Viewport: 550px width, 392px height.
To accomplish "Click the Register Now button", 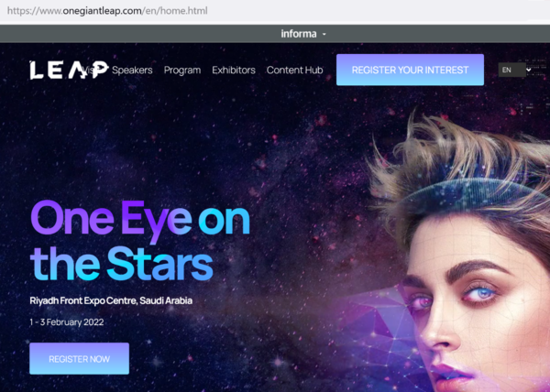I will [79, 358].
